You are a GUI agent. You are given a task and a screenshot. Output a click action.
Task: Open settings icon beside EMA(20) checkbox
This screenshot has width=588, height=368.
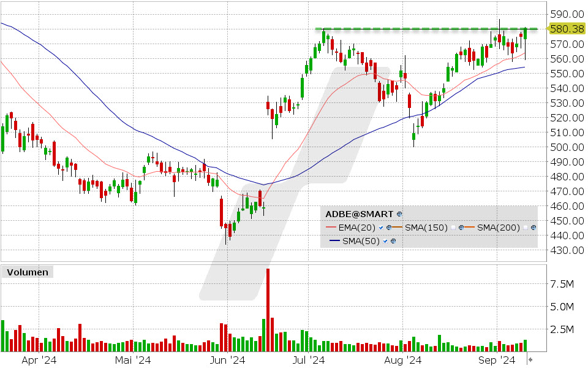[389, 228]
